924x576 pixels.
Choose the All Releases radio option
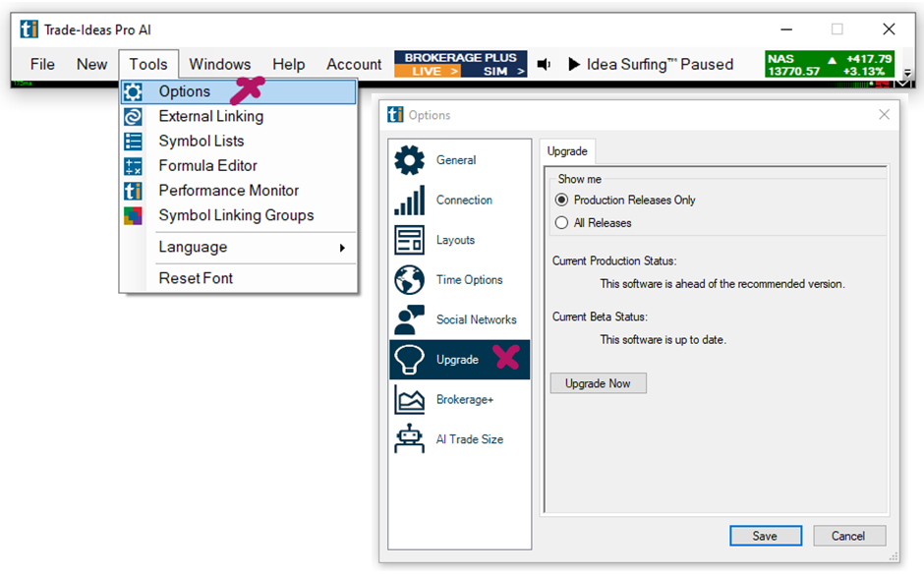[562, 223]
